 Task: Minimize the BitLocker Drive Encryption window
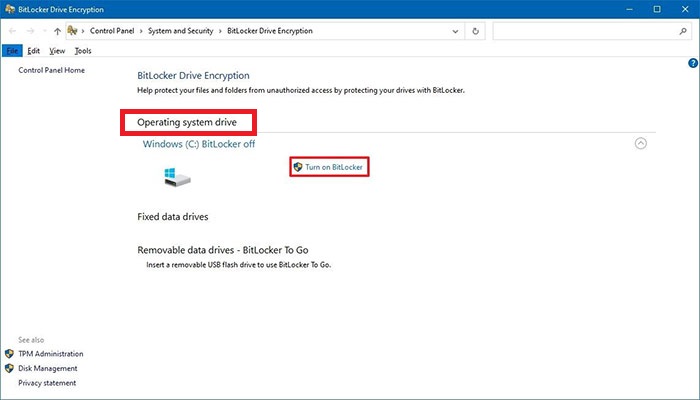click(629, 9)
